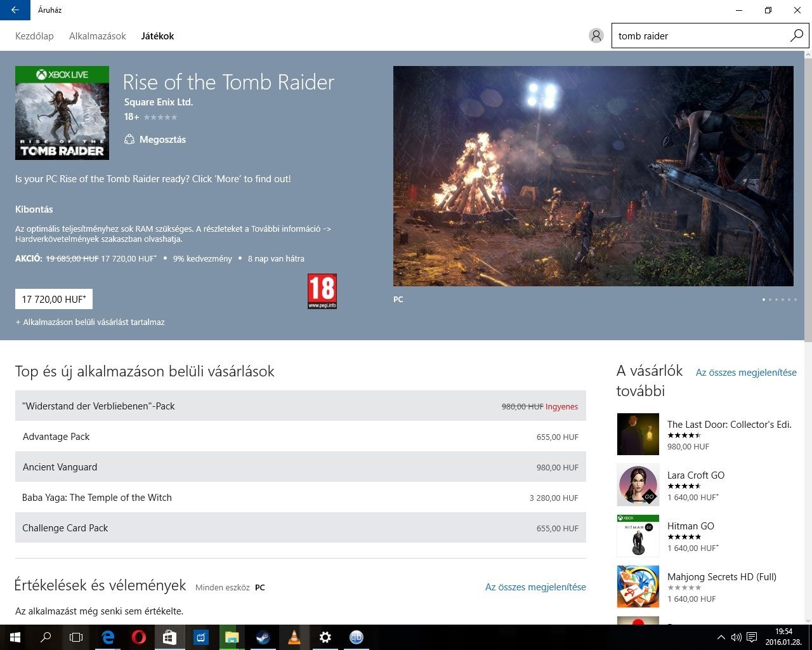Click the Hitman GO title
The height and width of the screenshot is (650, 812).
[x=691, y=526]
